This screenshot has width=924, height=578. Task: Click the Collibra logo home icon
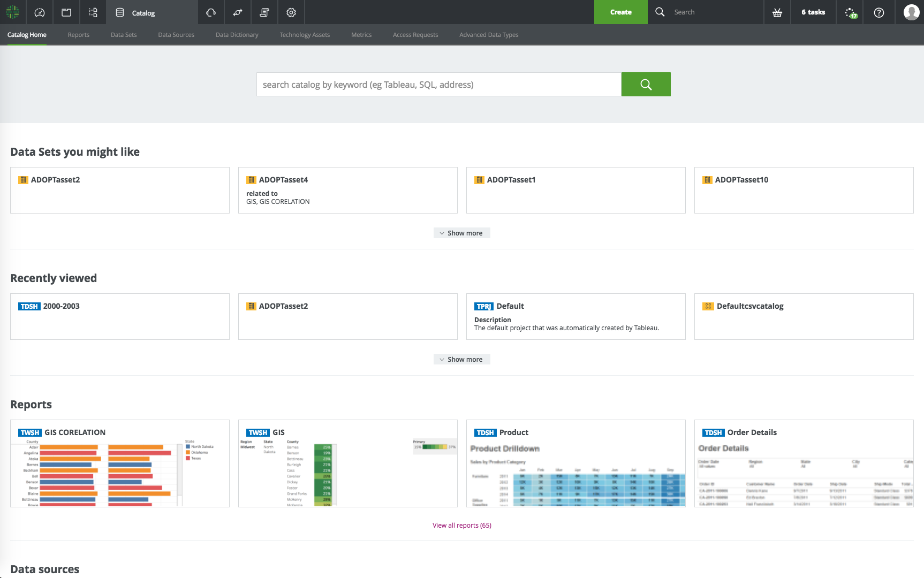[13, 12]
